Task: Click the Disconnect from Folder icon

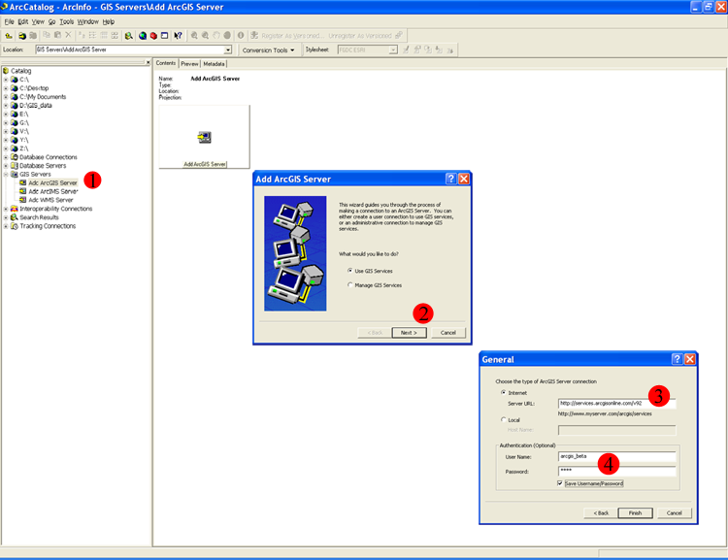Action: (33, 36)
